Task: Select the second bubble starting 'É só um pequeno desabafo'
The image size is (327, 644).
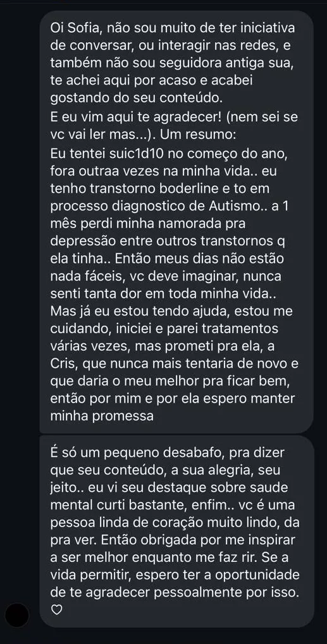Action: point(176,532)
